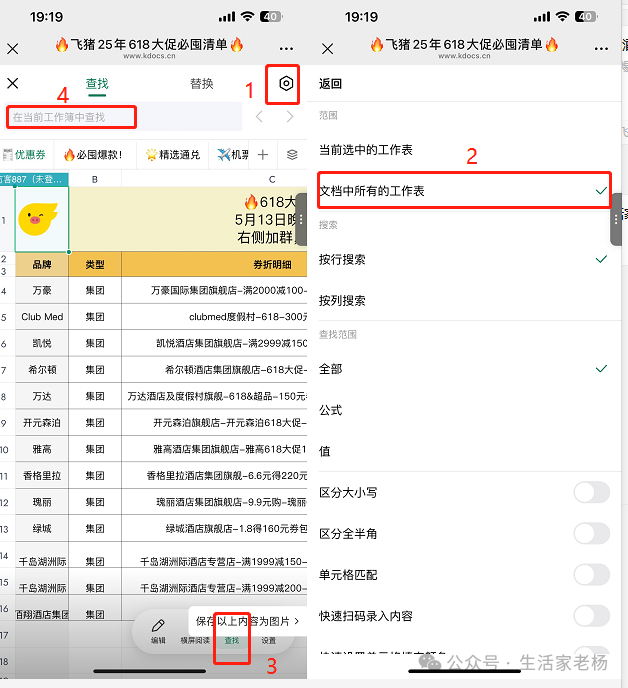Open the 精选通兑 sheet tab
Screen dimensions: 628x688
[x=173, y=154]
